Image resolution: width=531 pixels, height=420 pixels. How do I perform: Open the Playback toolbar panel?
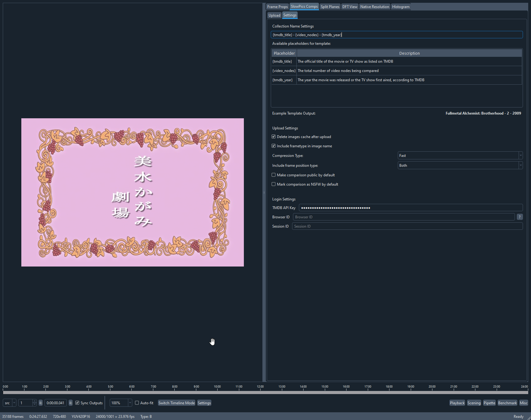457,403
